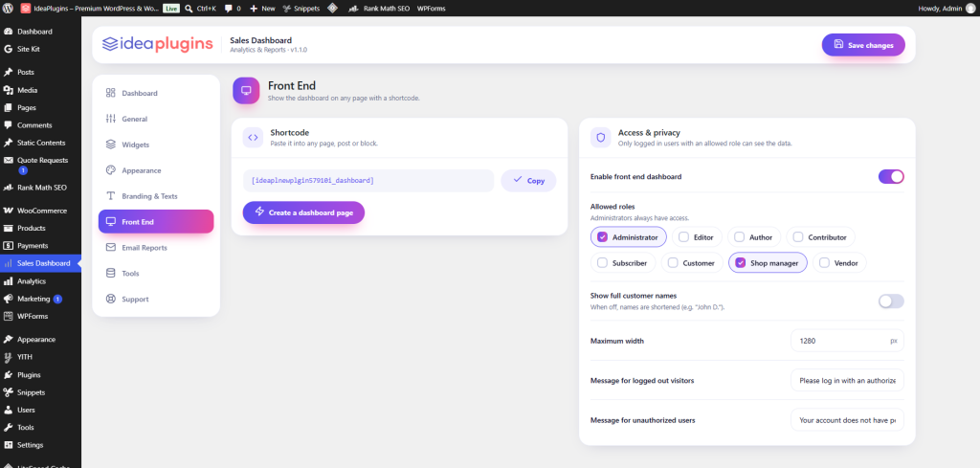Open Static Contents menu item
The width and height of the screenshot is (980, 468).
[x=40, y=143]
